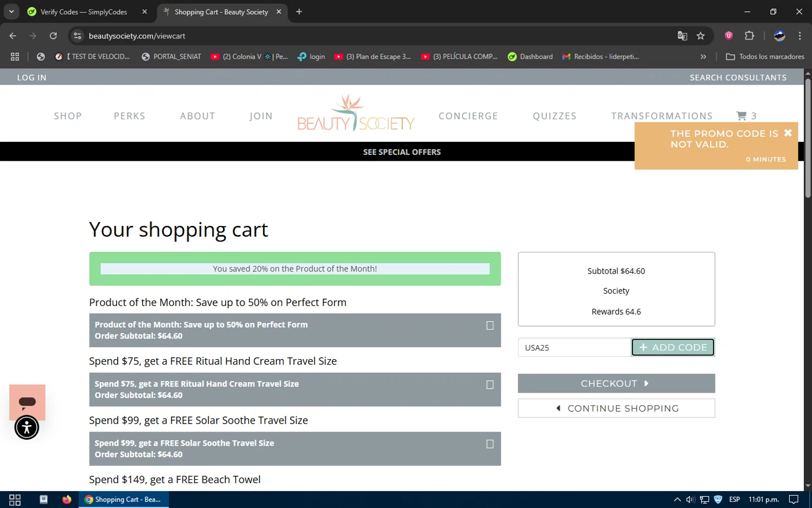Click the SEE SPECIAL OFFERS banner
812x508 pixels.
tap(402, 152)
